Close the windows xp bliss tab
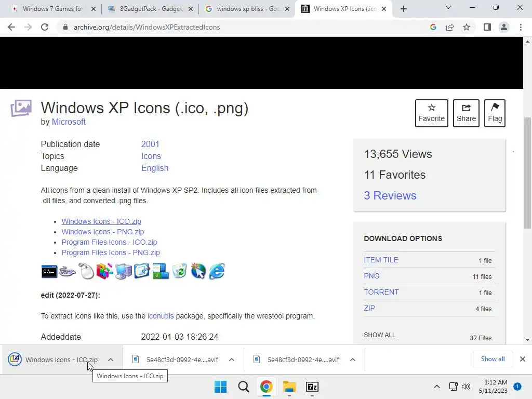Viewport: 532px width, 399px height. (x=287, y=9)
